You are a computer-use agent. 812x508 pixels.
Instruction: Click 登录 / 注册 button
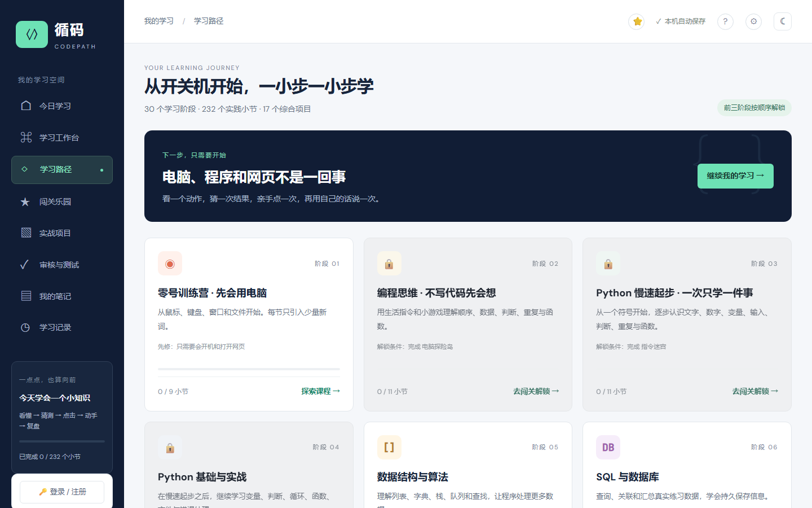pyautogui.click(x=62, y=492)
